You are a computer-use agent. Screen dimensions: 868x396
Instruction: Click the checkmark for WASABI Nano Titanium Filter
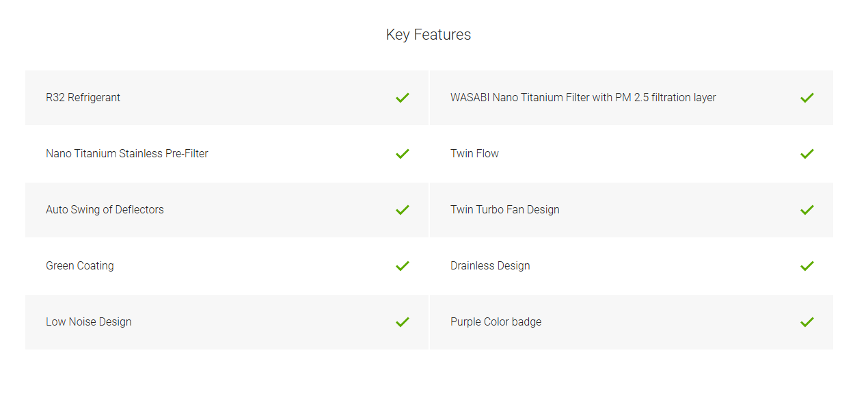click(x=807, y=98)
